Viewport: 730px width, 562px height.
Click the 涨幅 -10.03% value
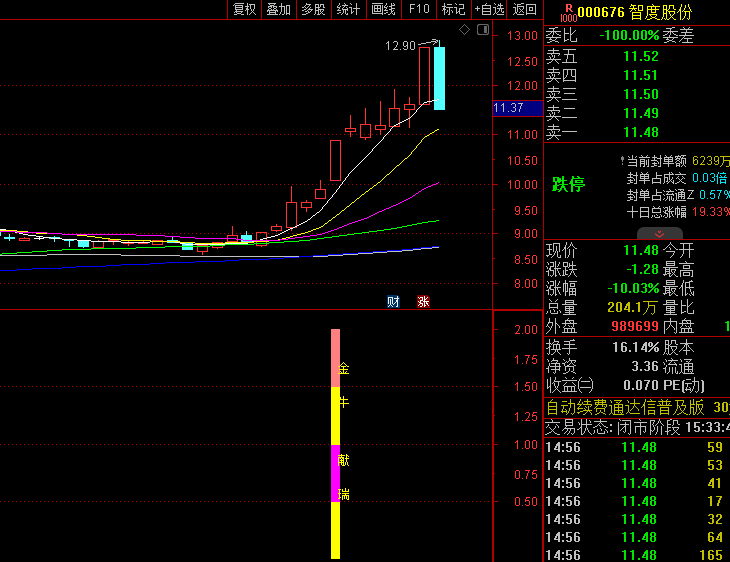pos(634,289)
